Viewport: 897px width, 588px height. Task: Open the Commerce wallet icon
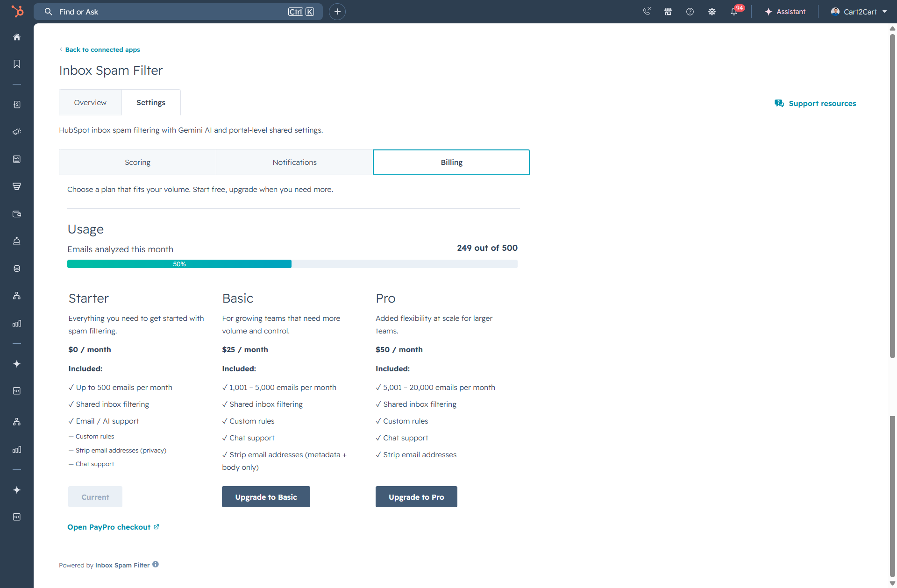pos(17,214)
